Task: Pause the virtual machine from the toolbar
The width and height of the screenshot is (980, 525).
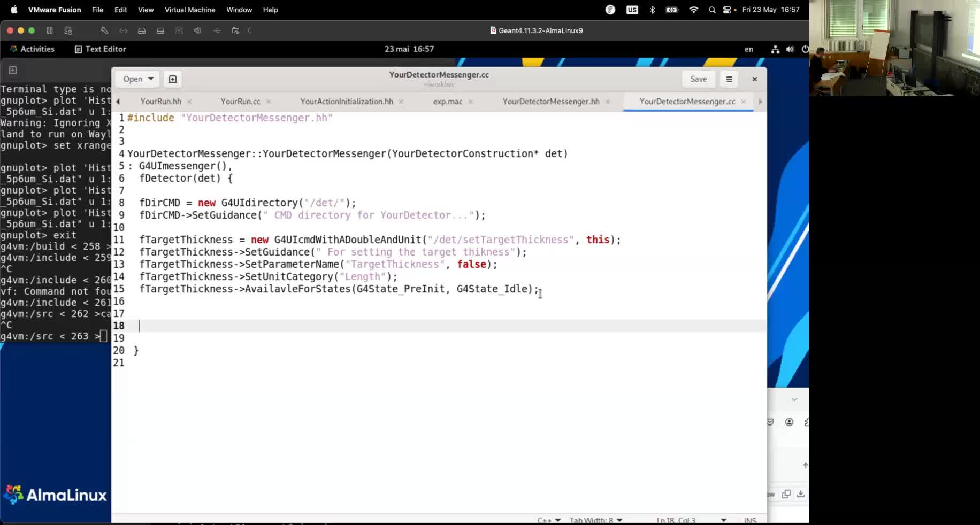Action: 49,30
